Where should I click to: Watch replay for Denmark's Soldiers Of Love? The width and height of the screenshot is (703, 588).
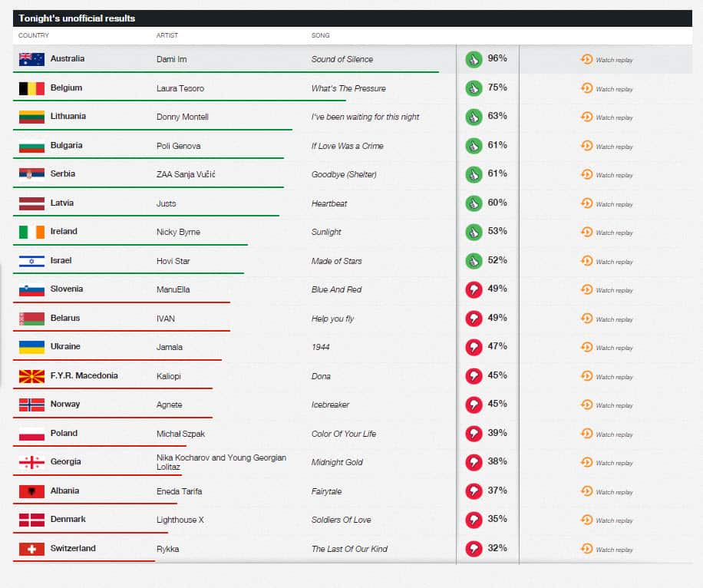(x=606, y=520)
